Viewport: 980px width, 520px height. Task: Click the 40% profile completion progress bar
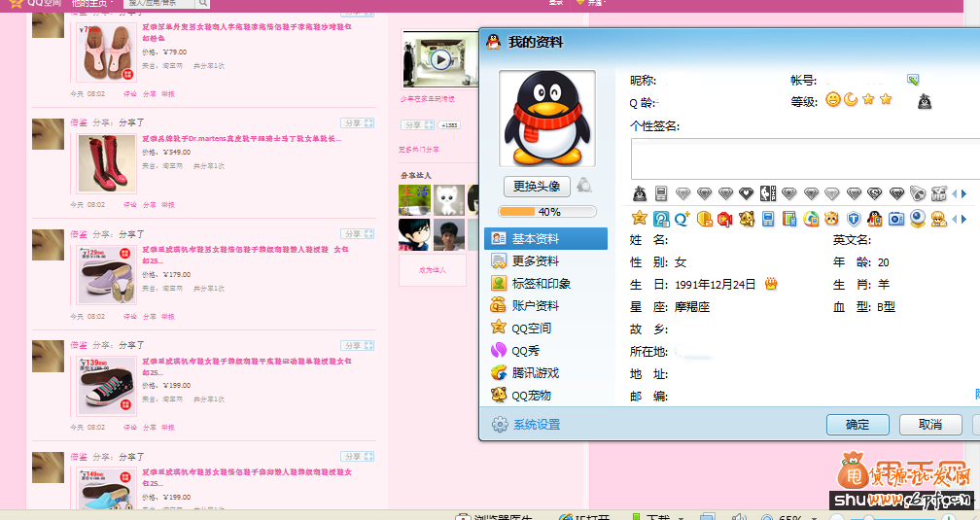click(x=547, y=212)
